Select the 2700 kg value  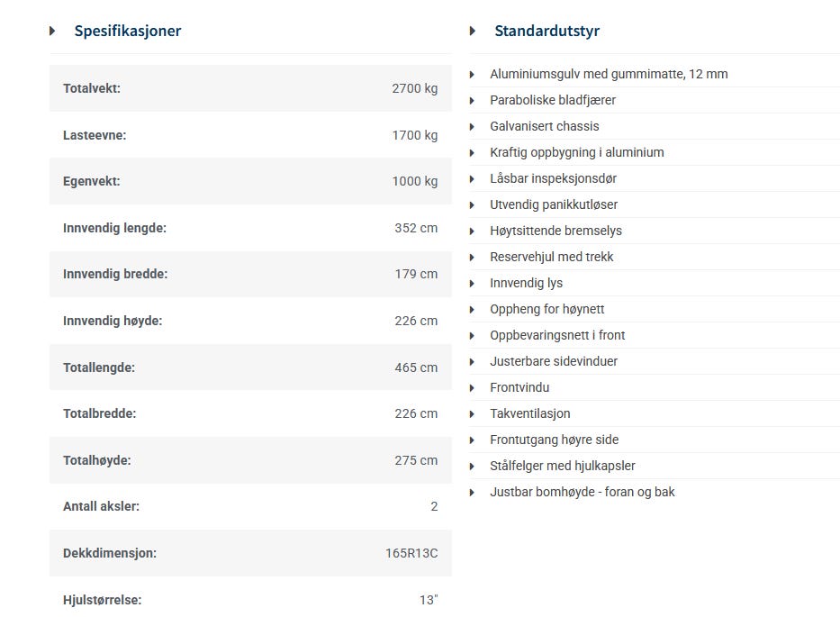(x=415, y=88)
